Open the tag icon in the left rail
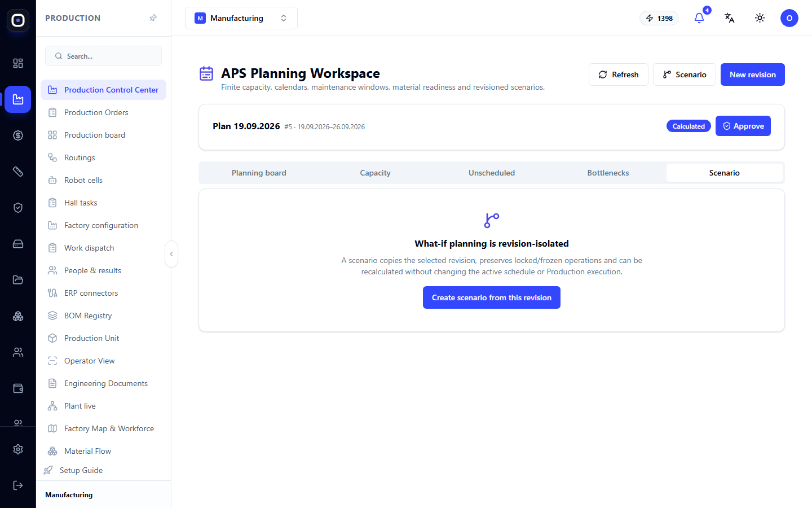812x508 pixels. [x=18, y=172]
